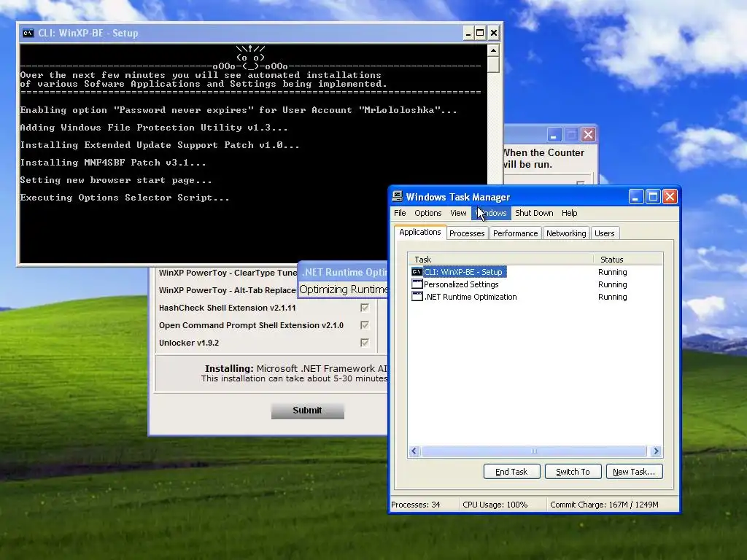747x560 pixels.
Task: Click the CLI WinXP-BE Setup title bar icon
Action: [x=28, y=33]
